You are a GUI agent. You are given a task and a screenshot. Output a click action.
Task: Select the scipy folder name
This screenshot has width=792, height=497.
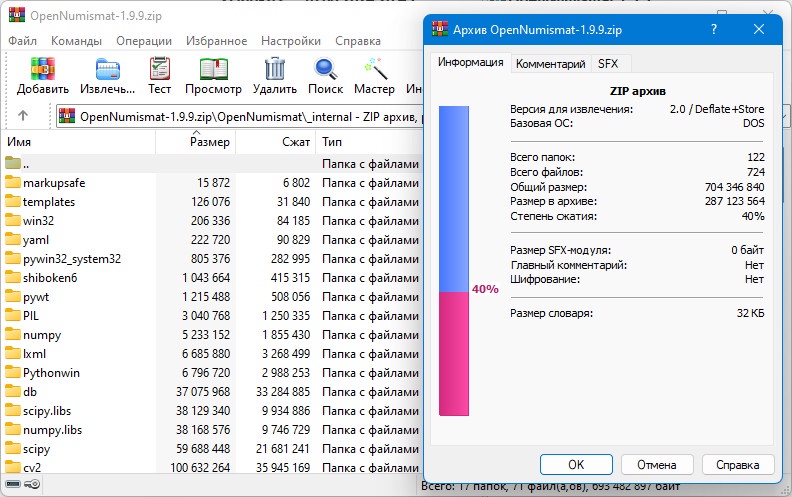pyautogui.click(x=36, y=449)
